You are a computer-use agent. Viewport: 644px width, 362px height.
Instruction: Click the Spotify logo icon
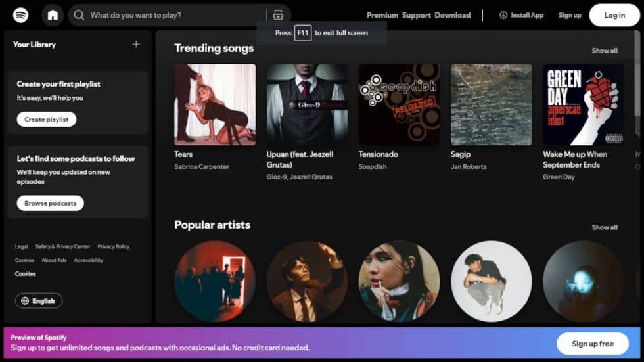[x=20, y=15]
